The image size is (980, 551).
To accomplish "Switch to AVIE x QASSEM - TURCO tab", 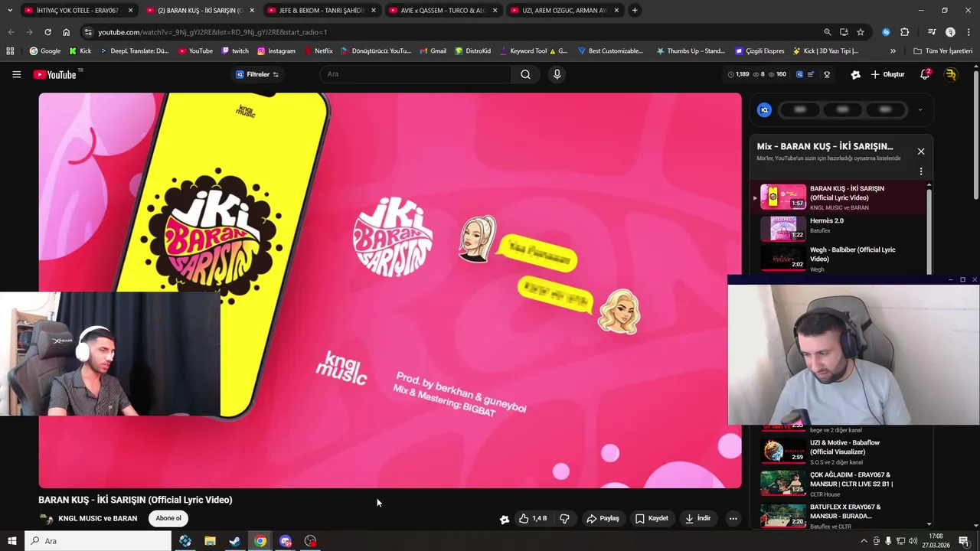I will pos(443,11).
